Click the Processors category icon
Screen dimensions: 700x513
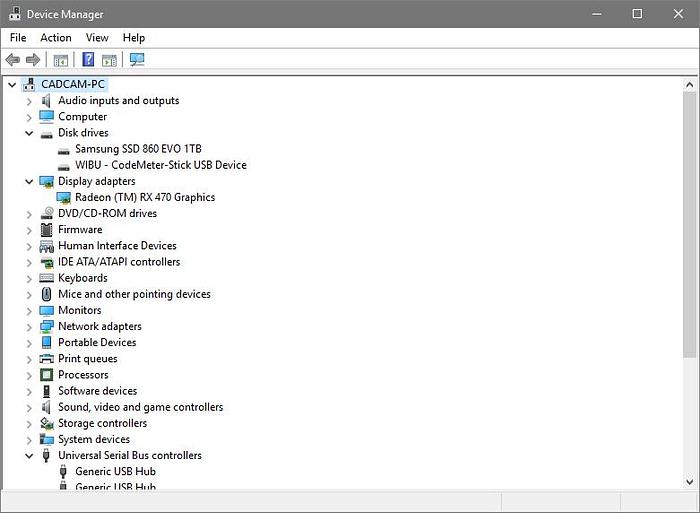coord(47,375)
